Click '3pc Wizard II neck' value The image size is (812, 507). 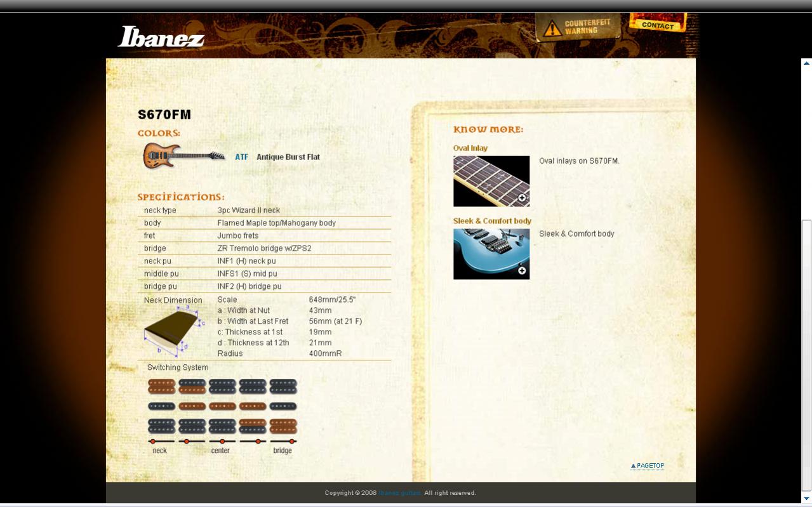click(x=249, y=211)
